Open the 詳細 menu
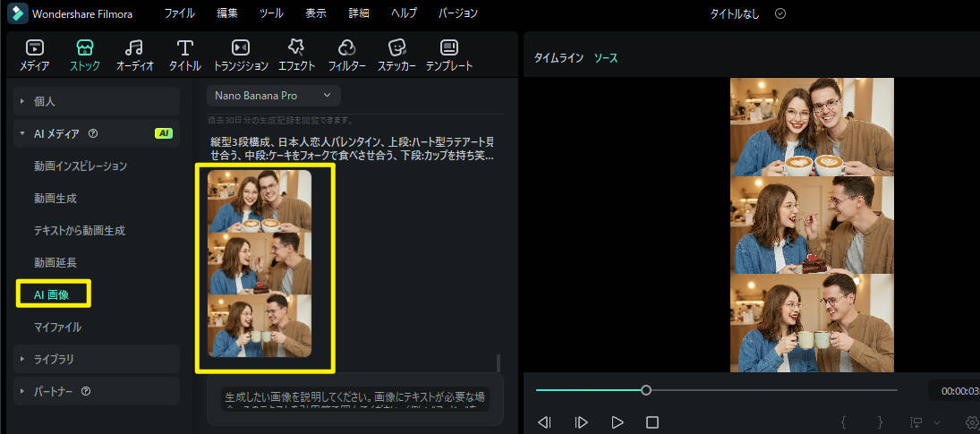 coord(360,13)
